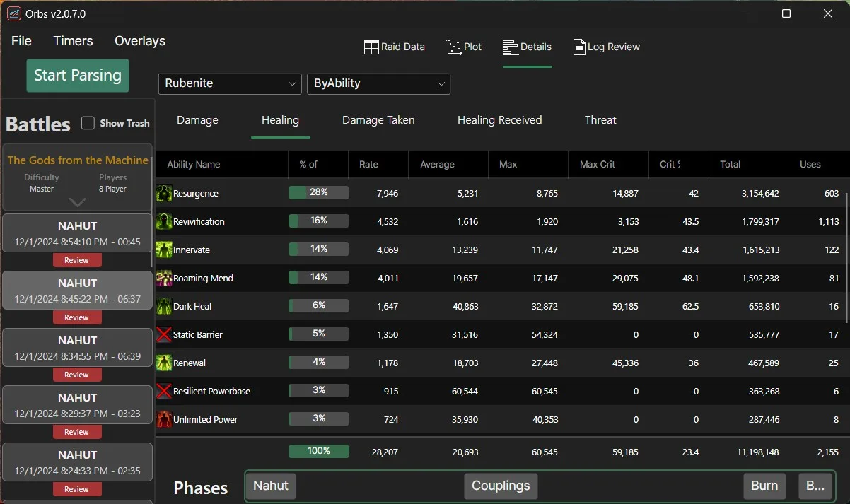Image resolution: width=850 pixels, height=504 pixels.
Task: Enable the Show Trash checkbox
Action: click(x=88, y=123)
